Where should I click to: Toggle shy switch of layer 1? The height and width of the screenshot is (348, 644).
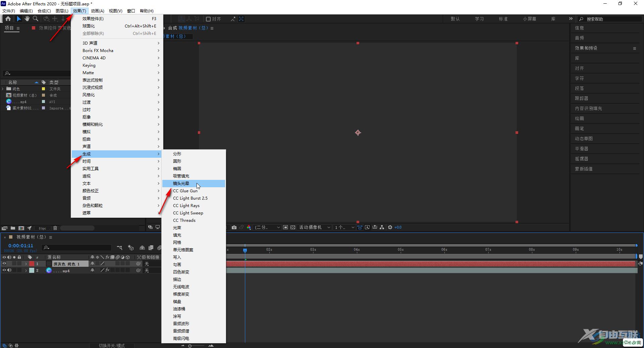pos(93,264)
